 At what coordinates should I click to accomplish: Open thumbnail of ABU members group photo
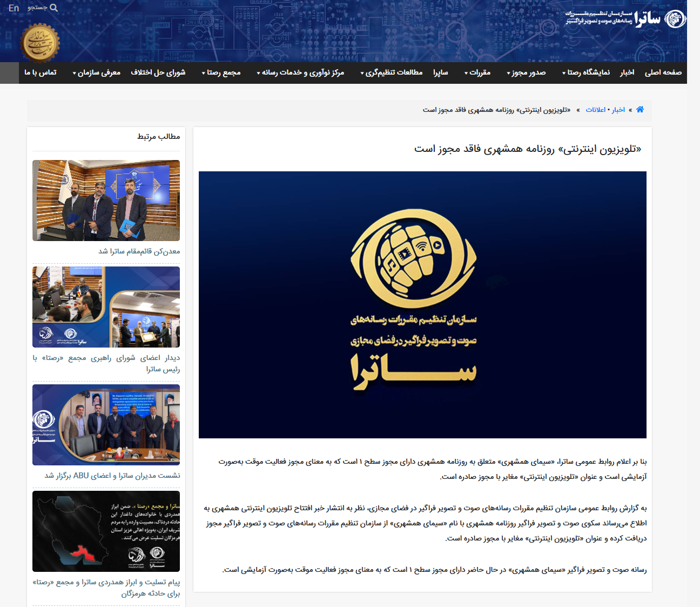click(106, 425)
